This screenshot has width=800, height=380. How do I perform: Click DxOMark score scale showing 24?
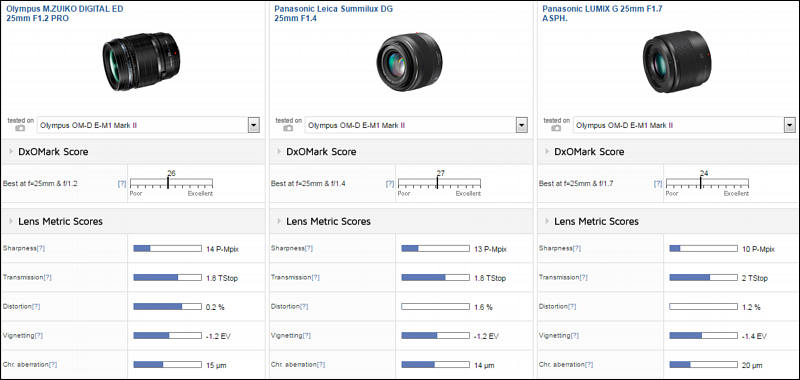708,184
